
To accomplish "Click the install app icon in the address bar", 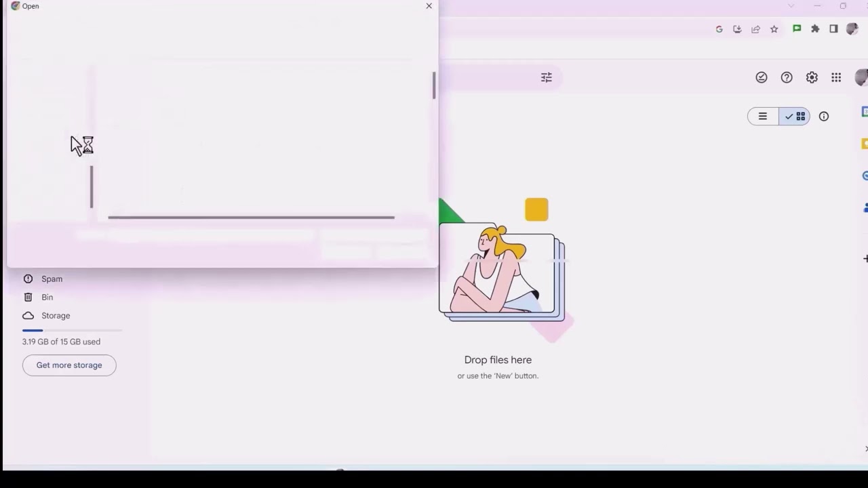I will point(737,29).
